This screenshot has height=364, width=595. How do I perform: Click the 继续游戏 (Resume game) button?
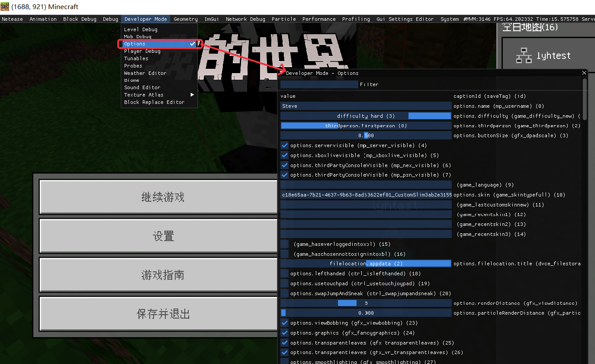pyautogui.click(x=158, y=197)
